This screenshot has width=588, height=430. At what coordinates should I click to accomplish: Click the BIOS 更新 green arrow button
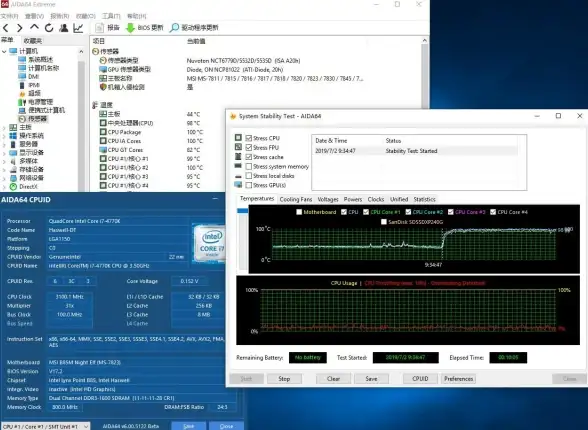pyautogui.click(x=145, y=27)
